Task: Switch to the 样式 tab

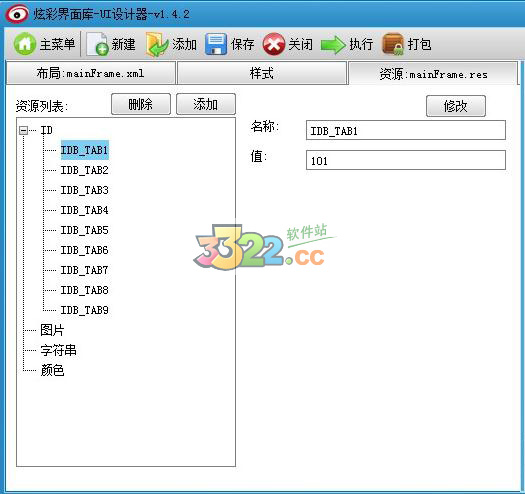Action: click(x=261, y=73)
